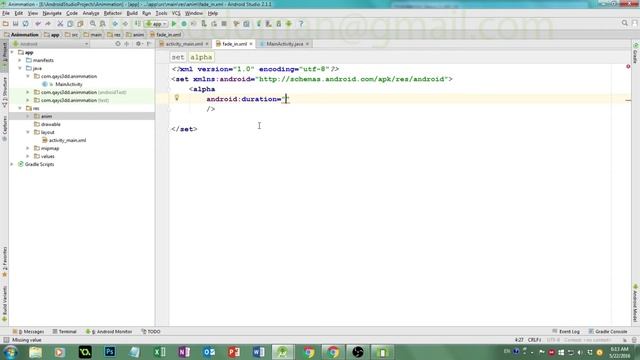Expand the mipmap folder

28,148
